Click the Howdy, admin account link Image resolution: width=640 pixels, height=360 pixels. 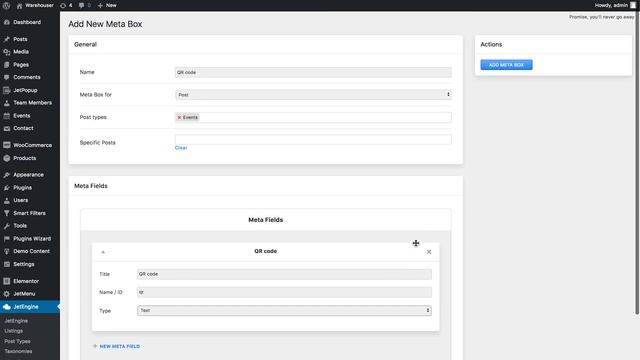[611, 5]
